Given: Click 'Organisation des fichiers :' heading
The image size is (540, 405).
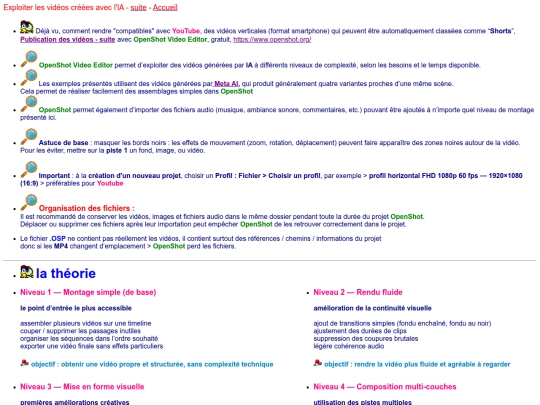Looking at the screenshot, I should 86,208.
